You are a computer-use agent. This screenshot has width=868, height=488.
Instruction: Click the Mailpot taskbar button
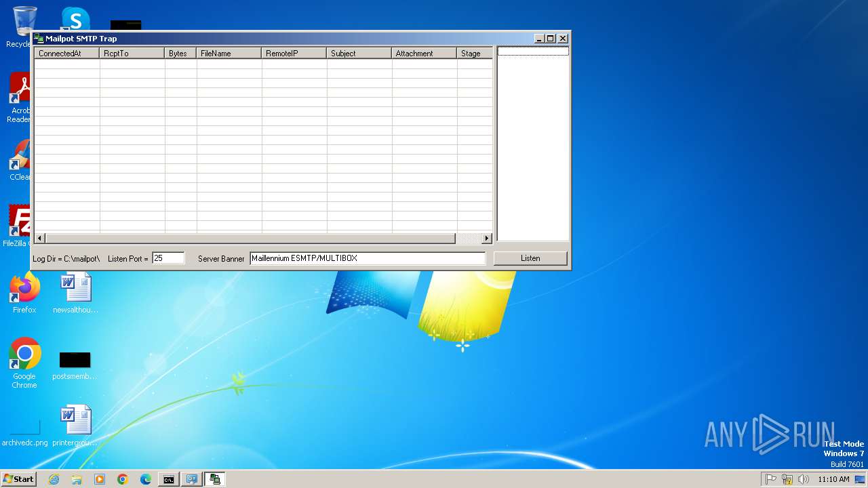(215, 479)
